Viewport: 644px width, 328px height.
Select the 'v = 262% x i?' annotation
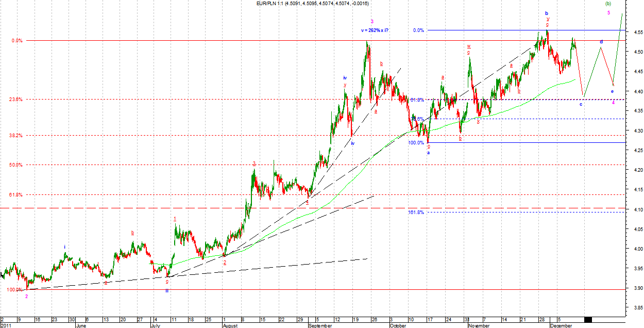click(x=375, y=30)
